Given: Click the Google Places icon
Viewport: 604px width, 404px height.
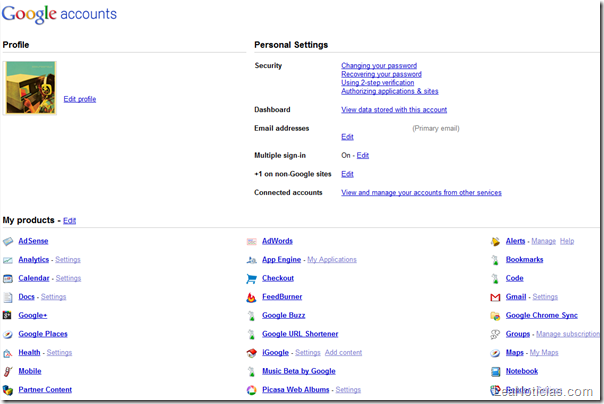Looking at the screenshot, I should (x=8, y=334).
